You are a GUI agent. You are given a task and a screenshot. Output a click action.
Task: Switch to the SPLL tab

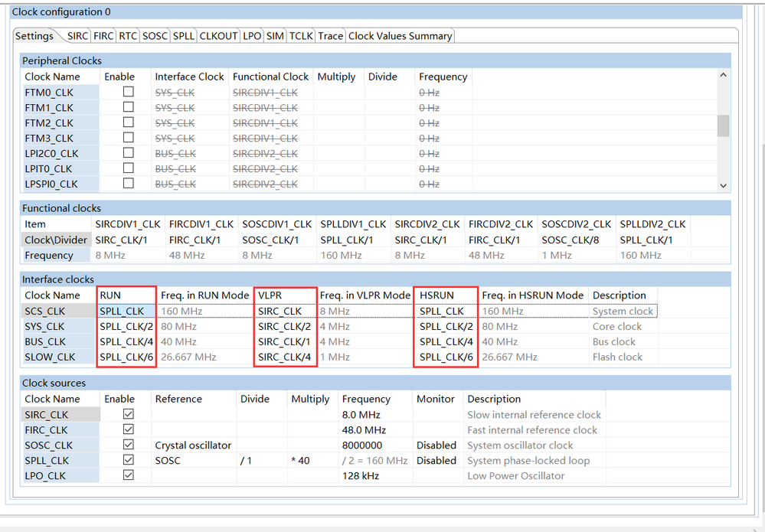(184, 36)
